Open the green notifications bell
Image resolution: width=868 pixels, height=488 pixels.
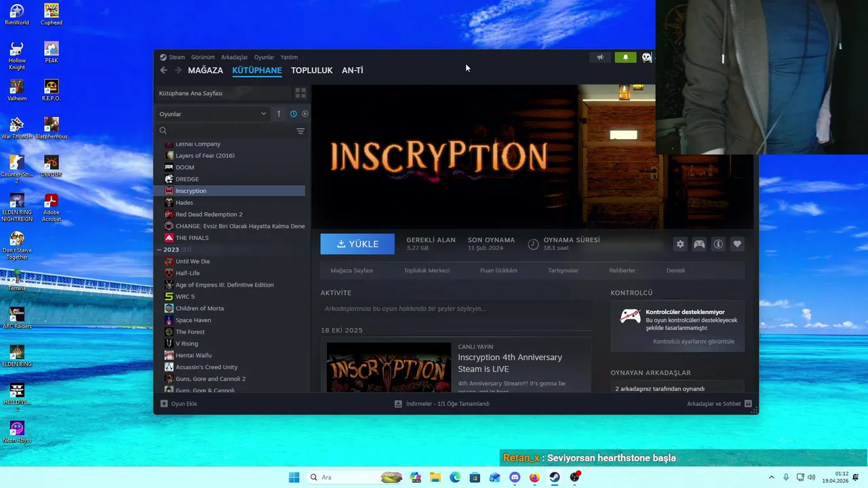(x=625, y=58)
